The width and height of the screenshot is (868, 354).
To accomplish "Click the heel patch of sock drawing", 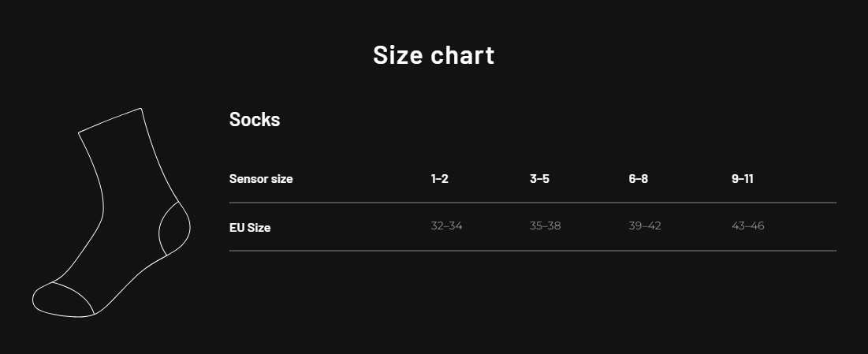I will pos(175,228).
